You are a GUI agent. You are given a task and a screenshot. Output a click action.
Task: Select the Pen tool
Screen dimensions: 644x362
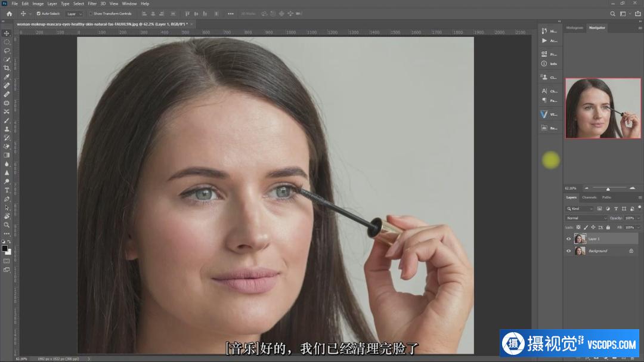pyautogui.click(x=7, y=199)
